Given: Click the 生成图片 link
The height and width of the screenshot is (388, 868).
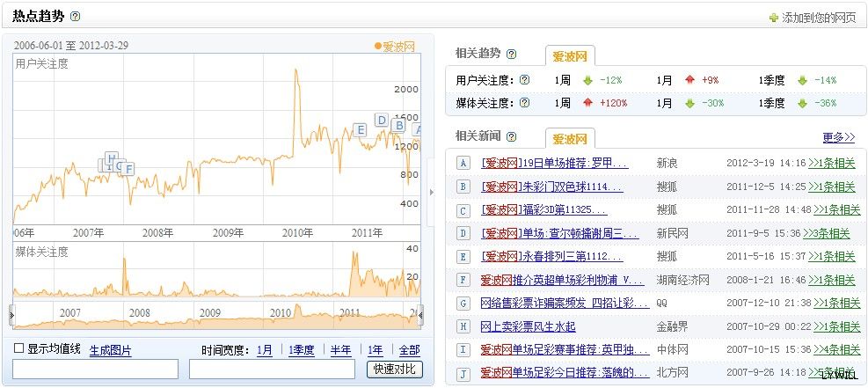Looking at the screenshot, I should [x=110, y=350].
